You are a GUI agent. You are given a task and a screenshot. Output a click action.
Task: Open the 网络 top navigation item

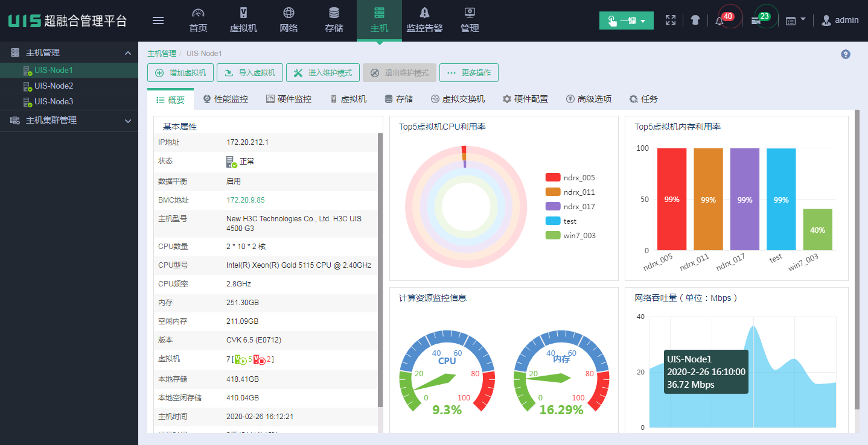point(289,21)
